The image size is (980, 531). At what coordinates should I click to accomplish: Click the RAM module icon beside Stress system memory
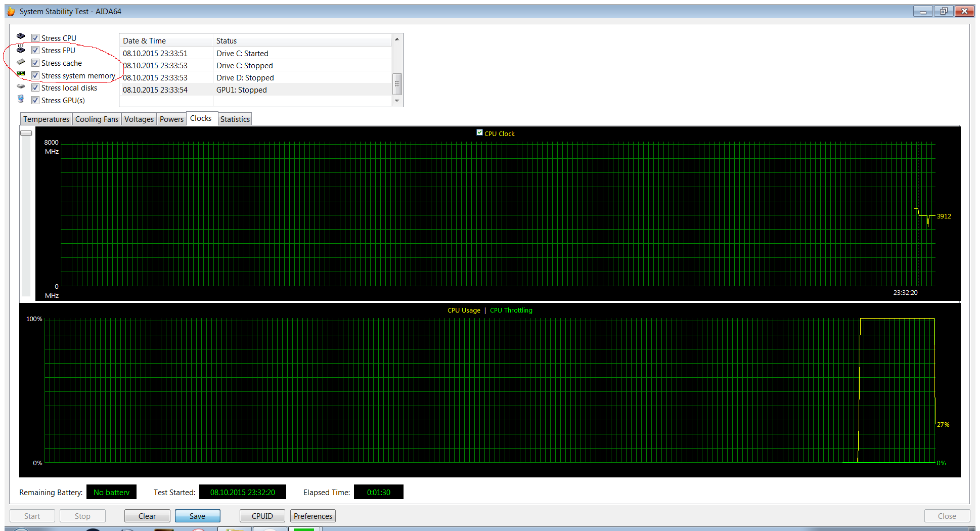(21, 74)
